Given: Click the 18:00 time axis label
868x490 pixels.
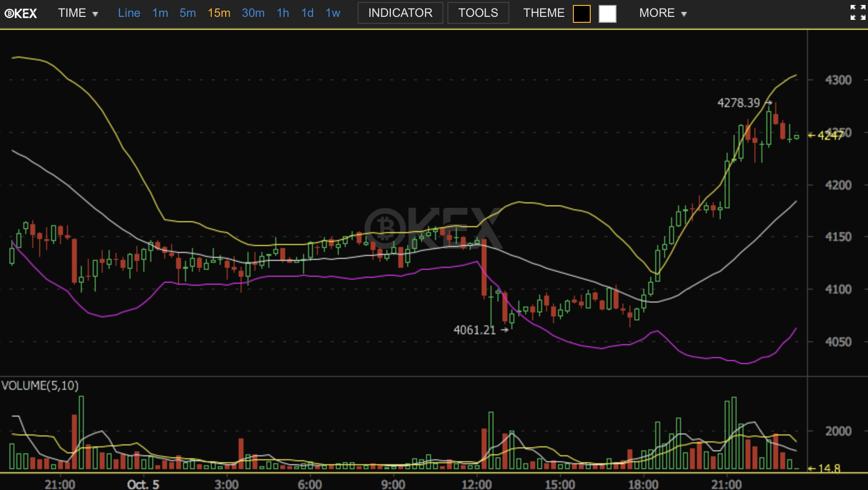Looking at the screenshot, I should (643, 485).
